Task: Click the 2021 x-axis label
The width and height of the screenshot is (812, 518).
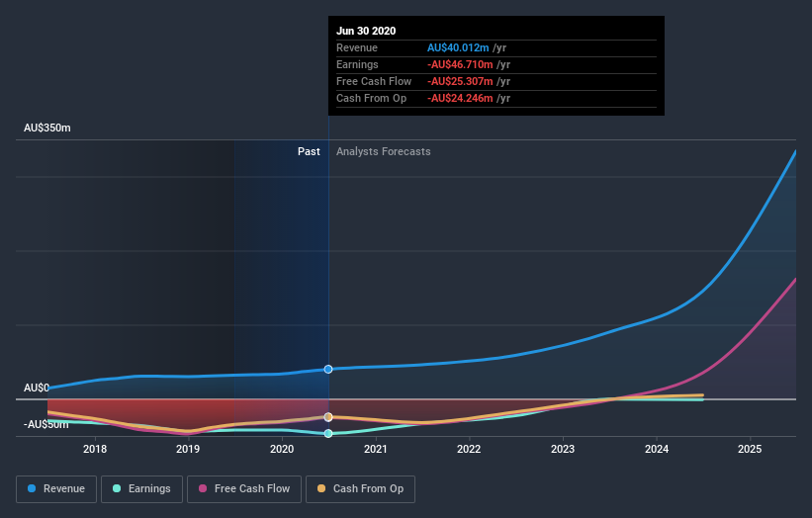Action: 376,449
